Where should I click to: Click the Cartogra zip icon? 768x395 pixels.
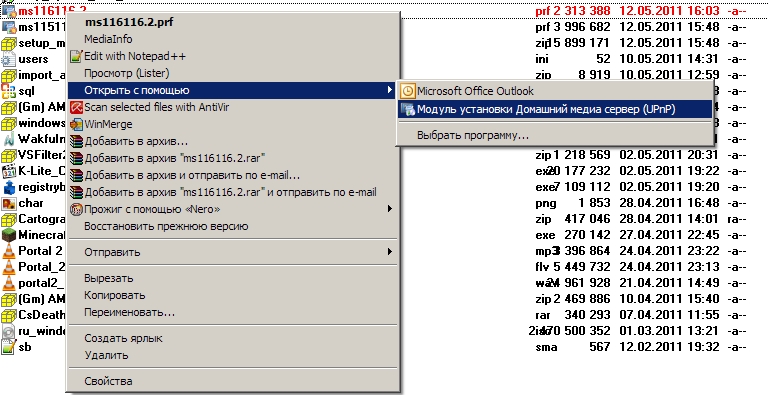[8, 219]
